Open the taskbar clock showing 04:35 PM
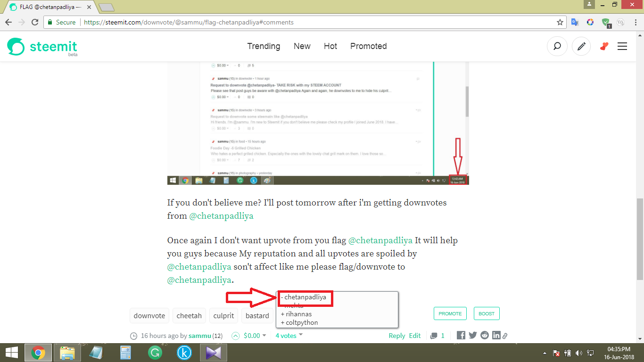Viewport: 644px width, 362px height. [x=619, y=353]
